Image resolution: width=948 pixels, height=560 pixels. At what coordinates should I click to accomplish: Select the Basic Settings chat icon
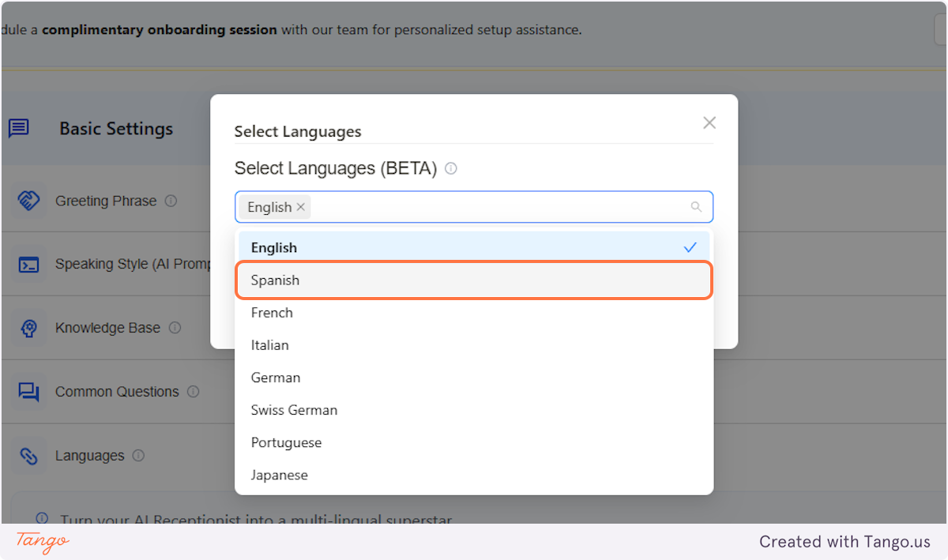19,128
